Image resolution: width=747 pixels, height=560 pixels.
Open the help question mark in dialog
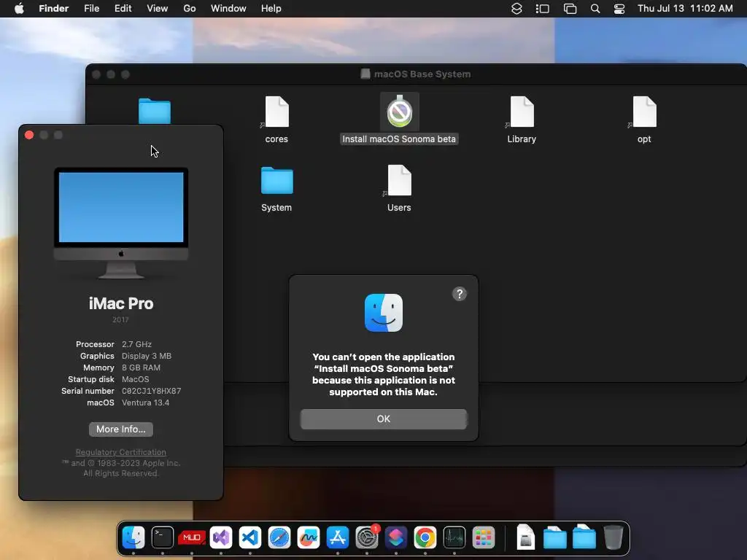click(460, 294)
